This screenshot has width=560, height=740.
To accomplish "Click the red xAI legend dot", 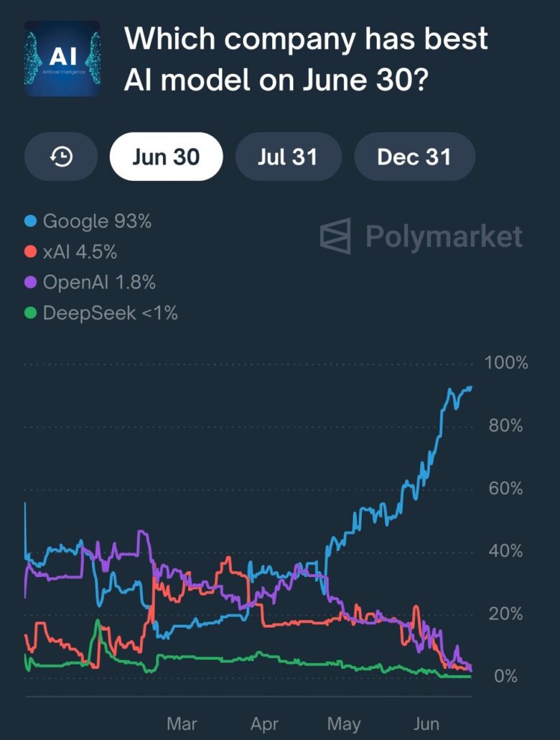I will tap(31, 252).
